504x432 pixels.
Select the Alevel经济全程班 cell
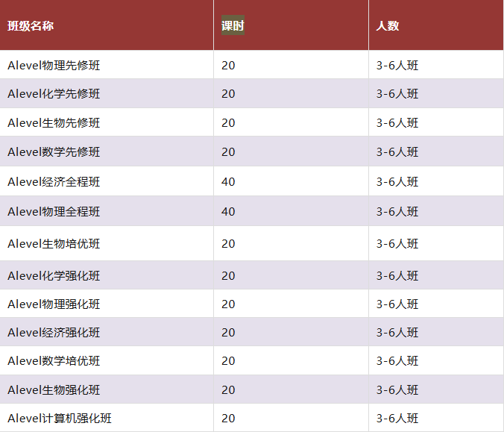54,182
